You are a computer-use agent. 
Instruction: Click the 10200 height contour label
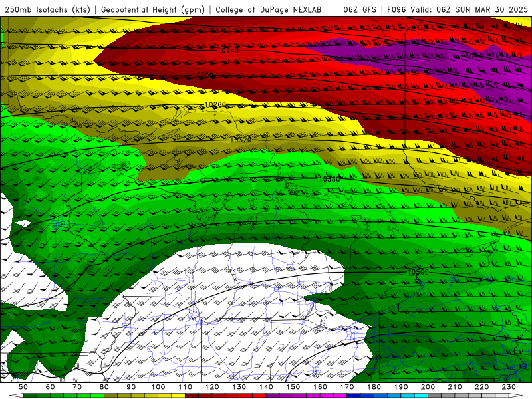(203, 75)
